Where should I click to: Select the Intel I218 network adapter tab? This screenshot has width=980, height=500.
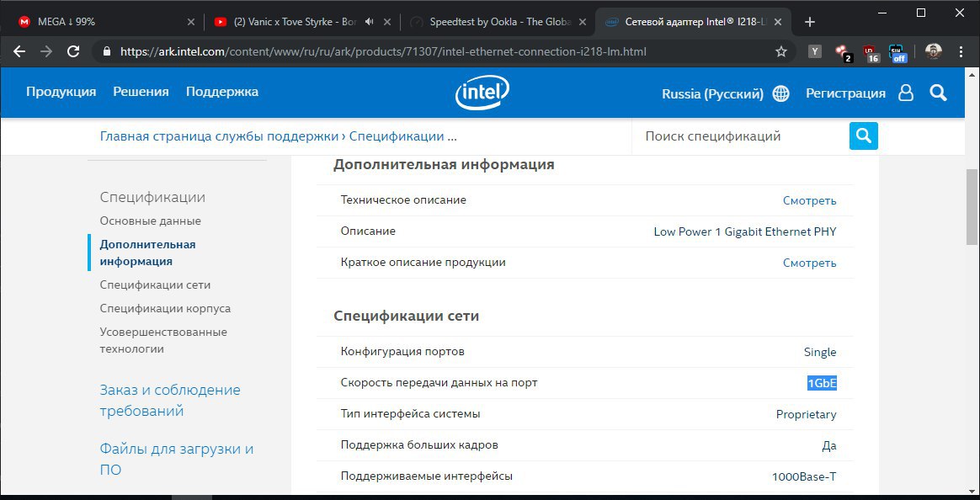click(x=694, y=22)
